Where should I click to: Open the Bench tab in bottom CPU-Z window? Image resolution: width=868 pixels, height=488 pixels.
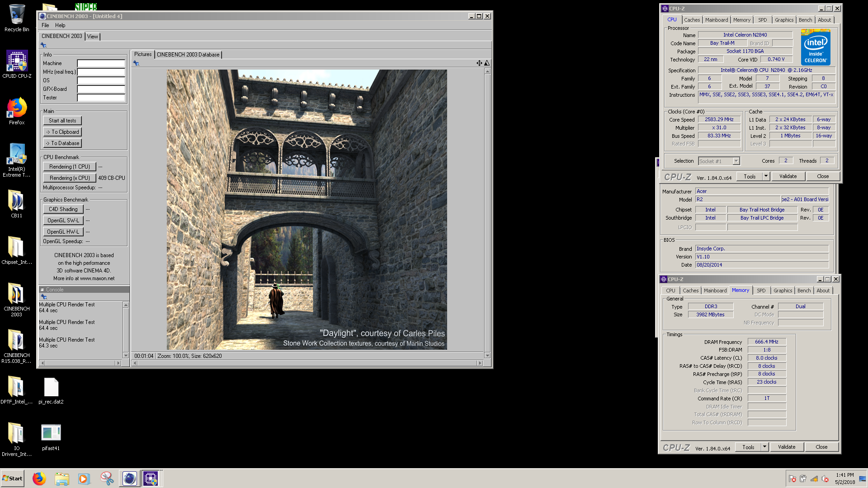pyautogui.click(x=804, y=291)
